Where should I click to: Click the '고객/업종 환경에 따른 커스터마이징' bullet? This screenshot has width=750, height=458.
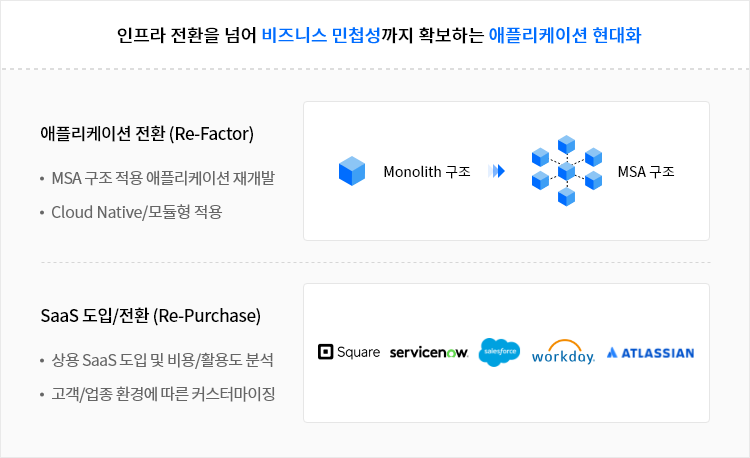pyautogui.click(x=163, y=393)
